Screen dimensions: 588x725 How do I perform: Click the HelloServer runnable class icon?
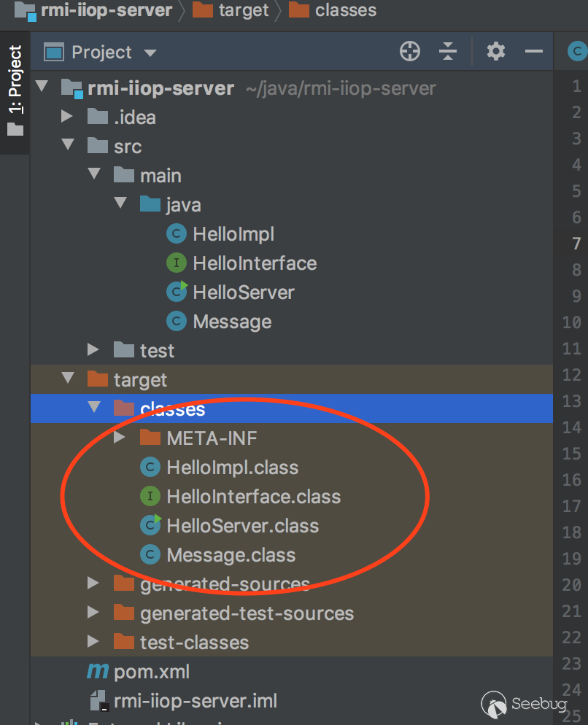(x=176, y=292)
